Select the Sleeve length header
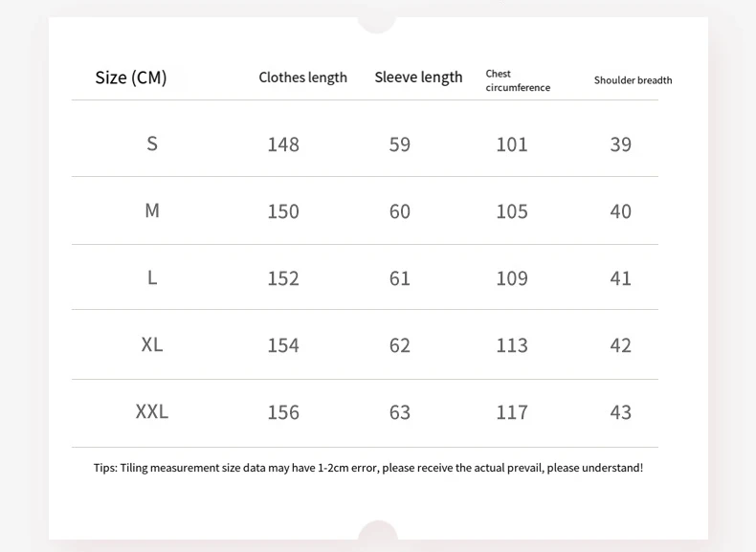756x552 pixels. [x=418, y=77]
